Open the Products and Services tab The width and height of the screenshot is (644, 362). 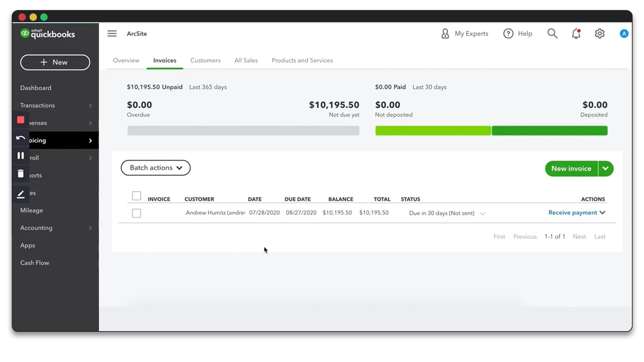click(x=302, y=60)
